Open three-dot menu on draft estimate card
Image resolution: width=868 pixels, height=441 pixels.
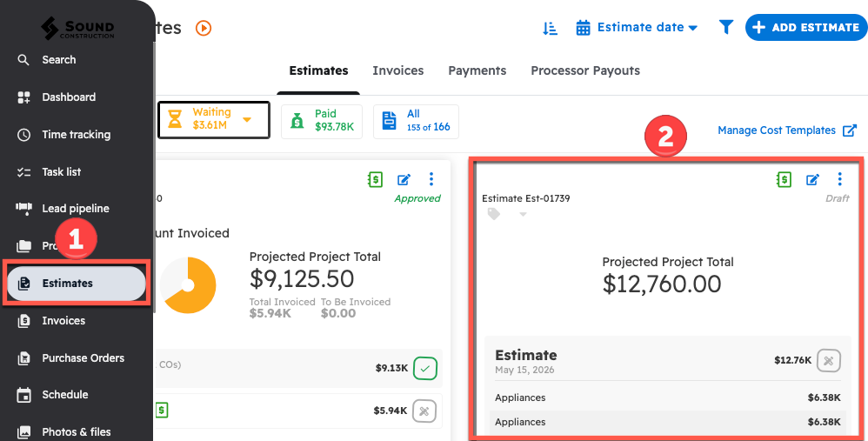click(839, 179)
